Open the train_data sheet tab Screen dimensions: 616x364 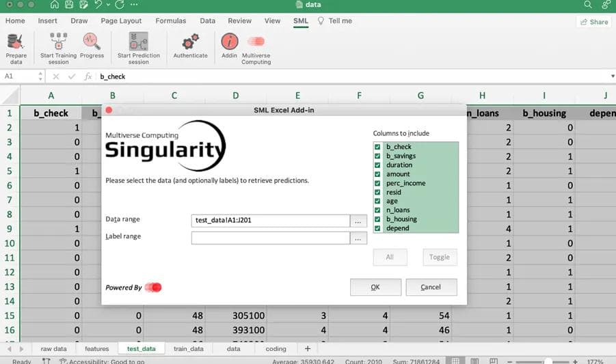[189, 348]
